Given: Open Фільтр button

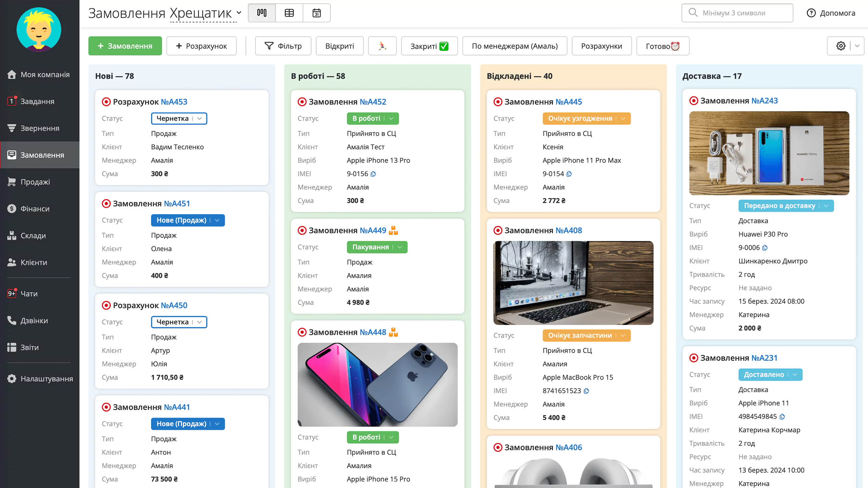Looking at the screenshot, I should point(283,46).
